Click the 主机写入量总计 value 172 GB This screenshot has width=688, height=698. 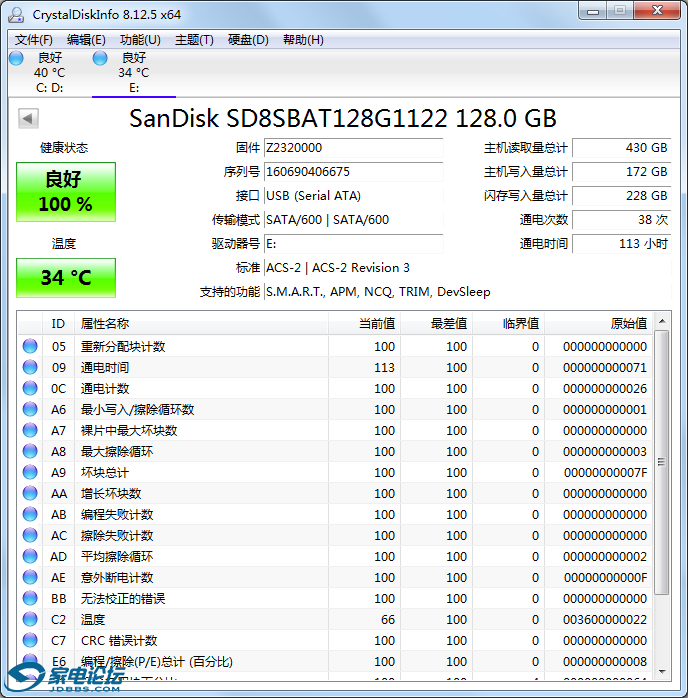(x=622, y=172)
